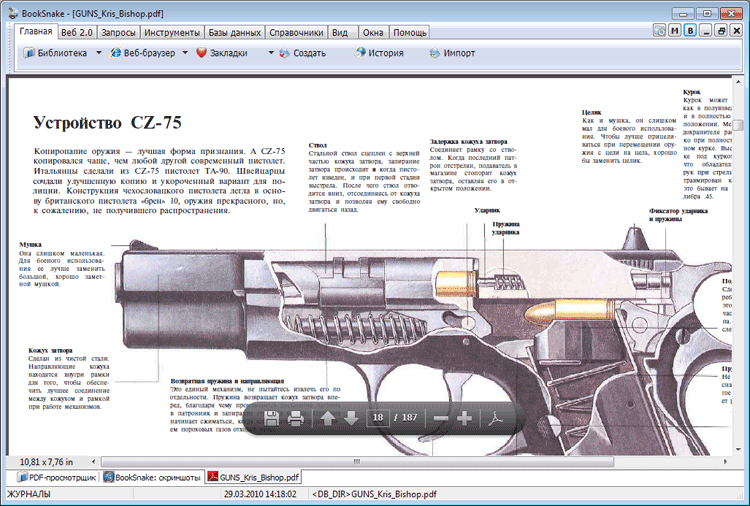The image size is (750, 506).
Task: Open the Запросы tab
Action: tap(118, 33)
